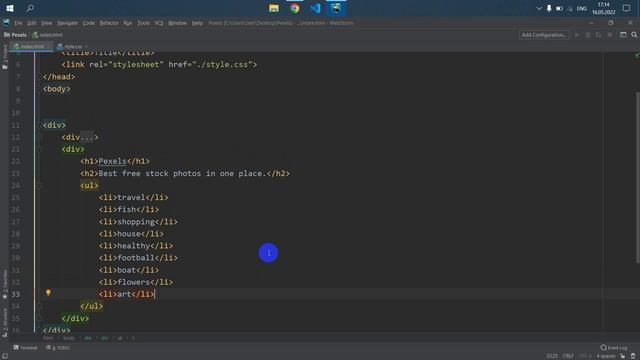Screen dimensions: 640x360
Task: Click the index.html breadcrumb in navigation bar
Action: coord(48,35)
